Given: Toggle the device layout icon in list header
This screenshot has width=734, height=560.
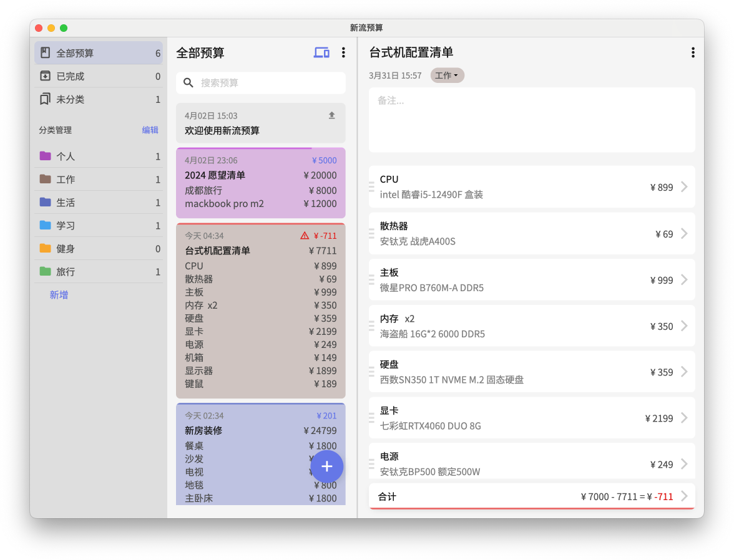Looking at the screenshot, I should click(x=321, y=52).
